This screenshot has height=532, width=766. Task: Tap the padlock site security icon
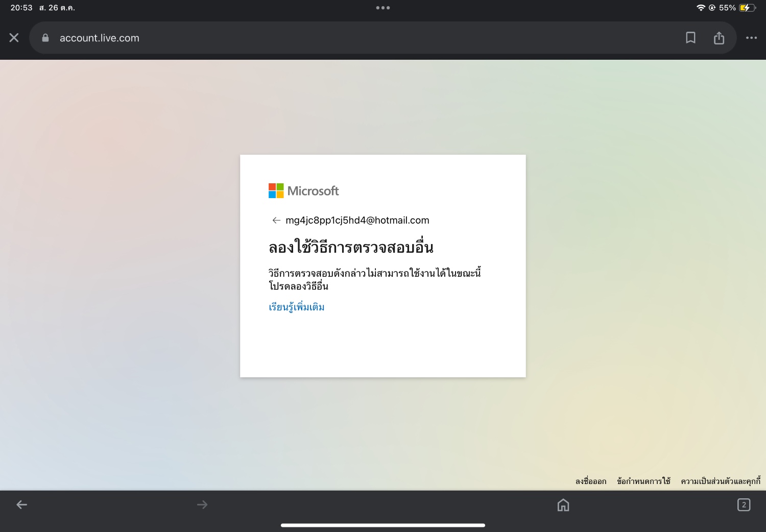tap(45, 38)
